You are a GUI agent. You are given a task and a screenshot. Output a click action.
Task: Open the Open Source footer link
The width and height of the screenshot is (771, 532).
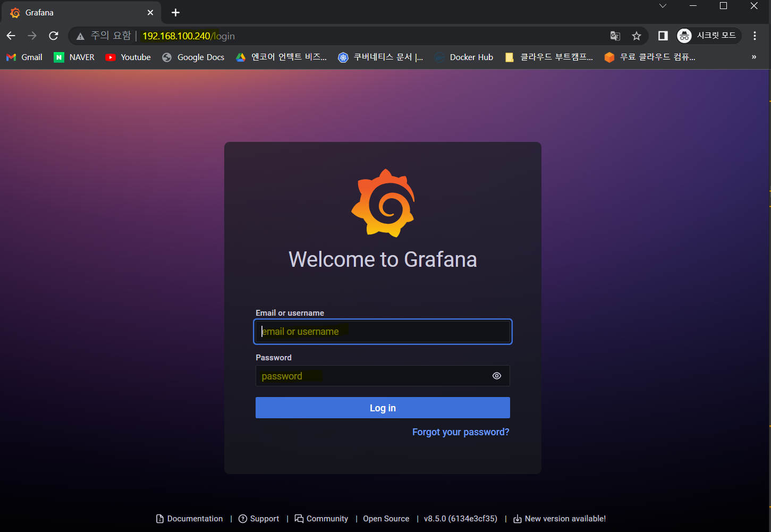(x=386, y=519)
